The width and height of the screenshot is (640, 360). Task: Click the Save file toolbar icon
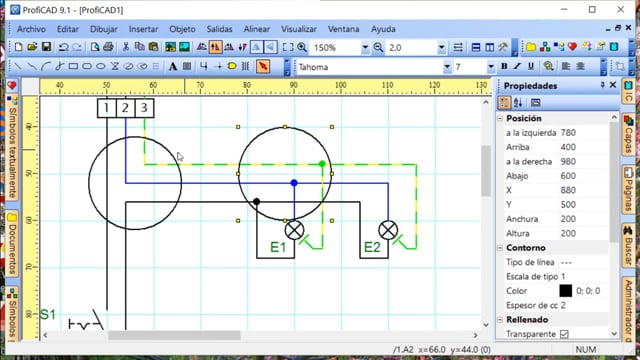(x=46, y=47)
